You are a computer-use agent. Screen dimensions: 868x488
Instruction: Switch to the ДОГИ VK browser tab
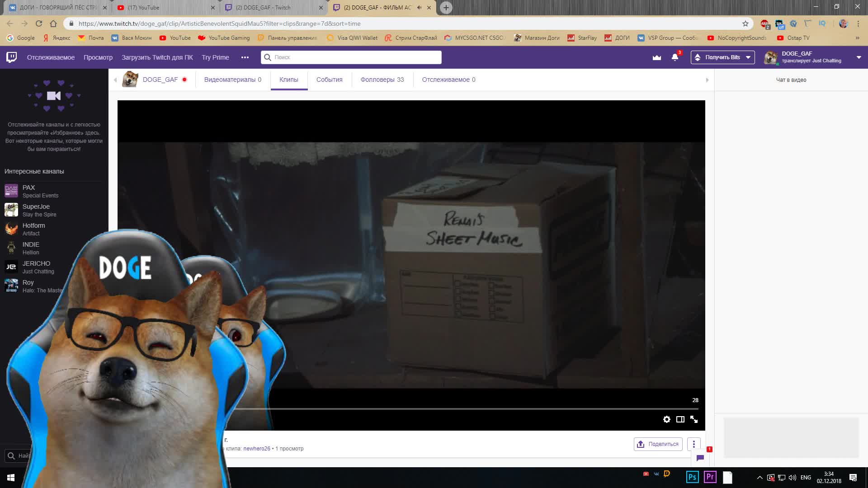click(57, 7)
